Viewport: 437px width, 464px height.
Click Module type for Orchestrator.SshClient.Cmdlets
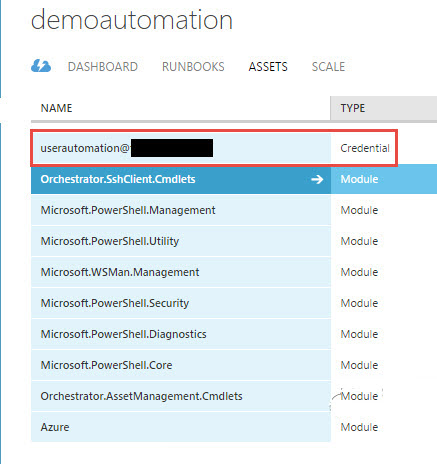[359, 179]
